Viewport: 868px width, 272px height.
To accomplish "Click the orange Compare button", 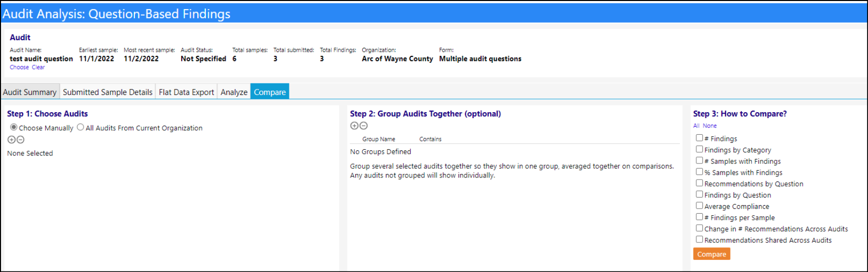I will click(x=712, y=254).
